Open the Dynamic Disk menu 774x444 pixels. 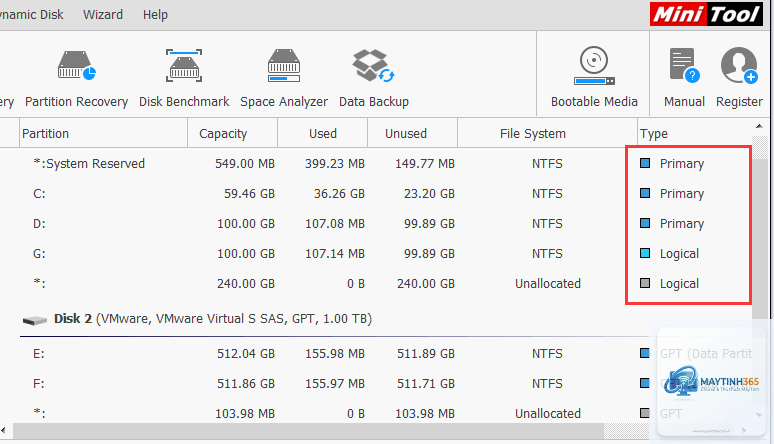[31, 15]
